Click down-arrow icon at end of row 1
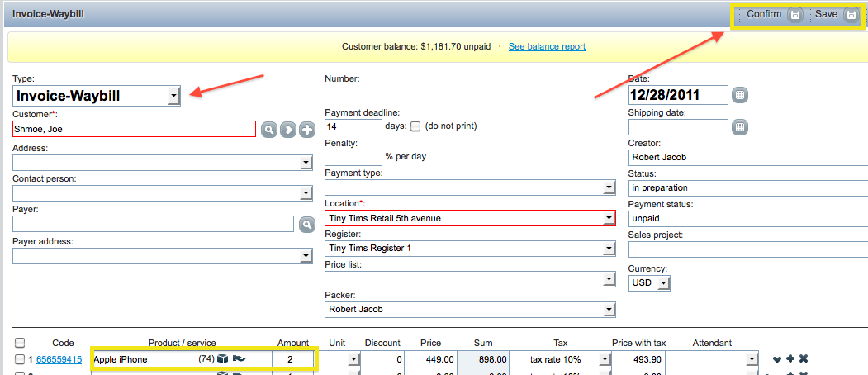The height and width of the screenshot is (375, 868). point(776,359)
